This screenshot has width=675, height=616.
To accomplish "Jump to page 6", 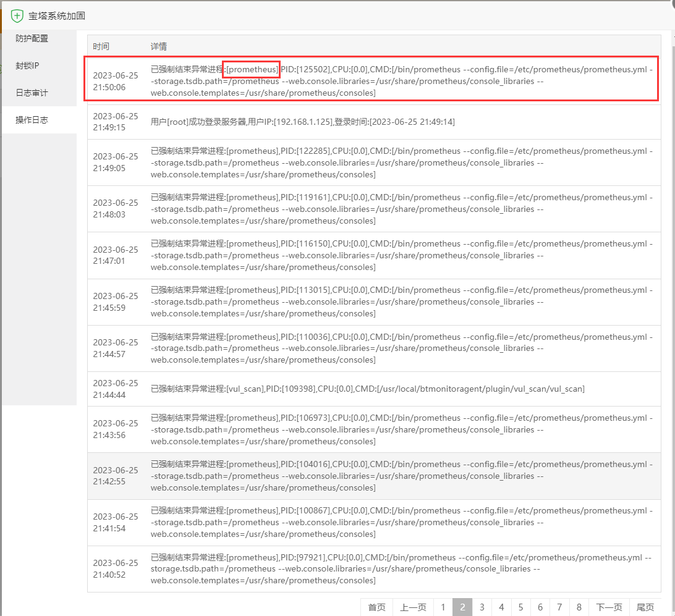I will pos(540,607).
